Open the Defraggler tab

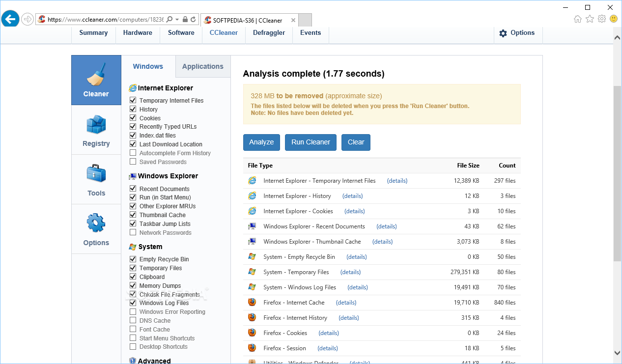coord(269,32)
